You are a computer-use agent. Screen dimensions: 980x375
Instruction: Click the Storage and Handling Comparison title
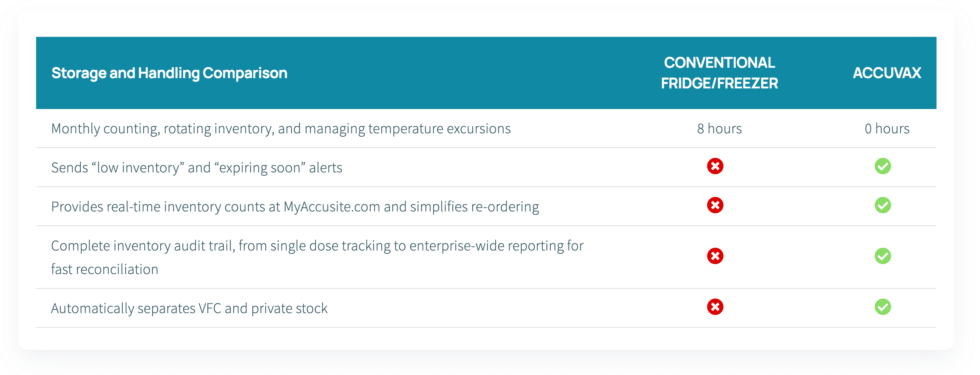pos(169,73)
